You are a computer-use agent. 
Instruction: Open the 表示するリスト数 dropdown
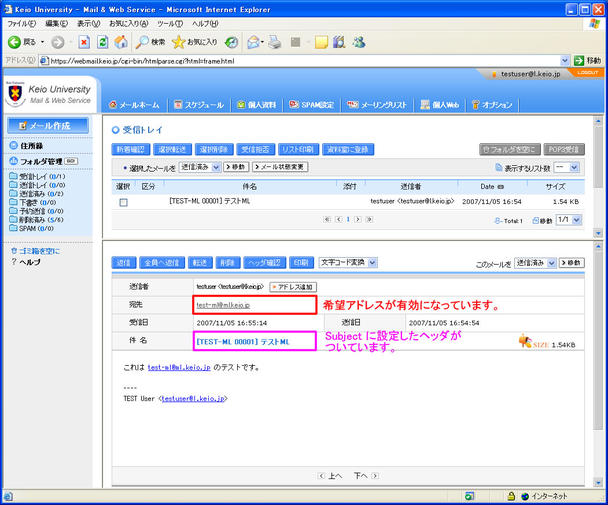(566, 169)
